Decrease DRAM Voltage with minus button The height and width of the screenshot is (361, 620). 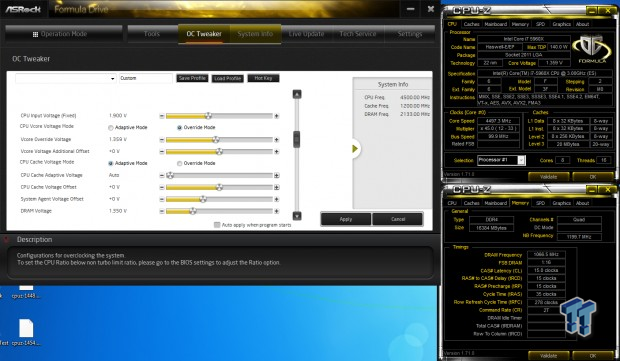162,211
